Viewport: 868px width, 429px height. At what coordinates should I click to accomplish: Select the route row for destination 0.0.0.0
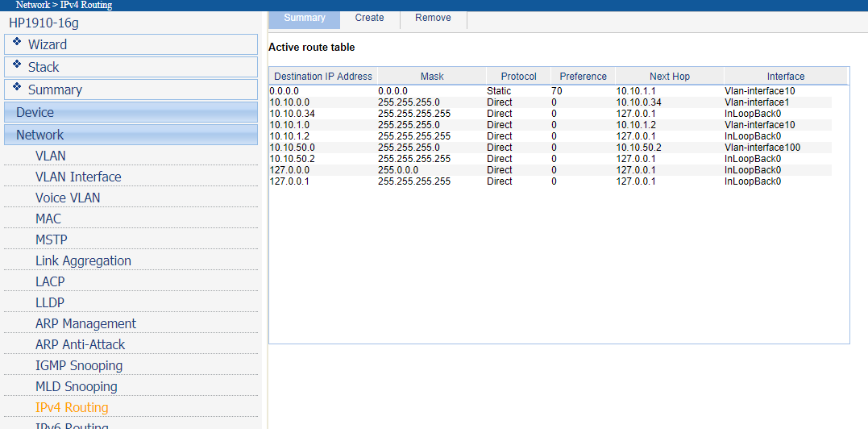pos(550,91)
